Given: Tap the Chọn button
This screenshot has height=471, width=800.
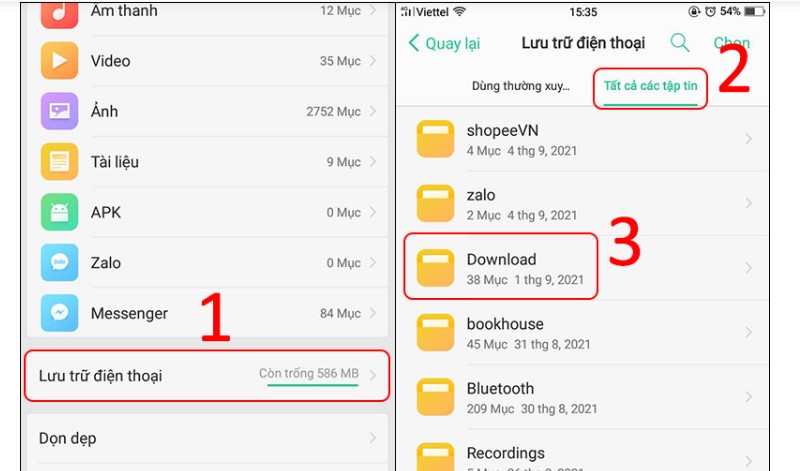Looking at the screenshot, I should point(732,43).
